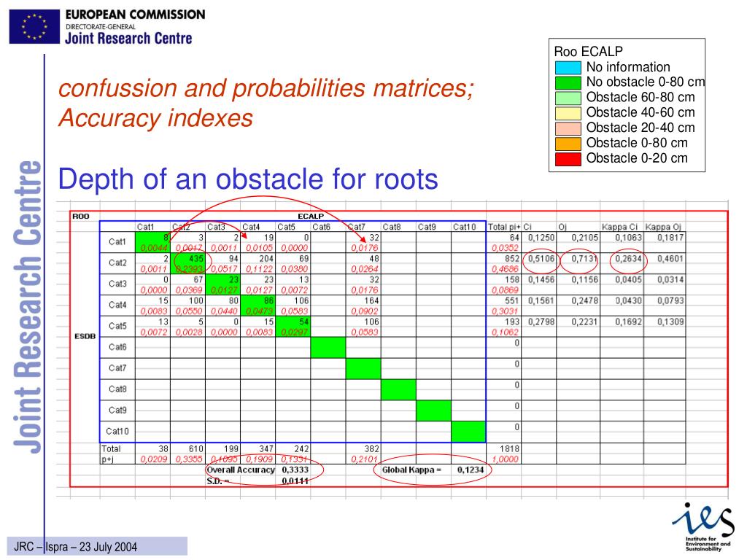
Task: Click the 'ECALP' table header
Action: (x=311, y=216)
